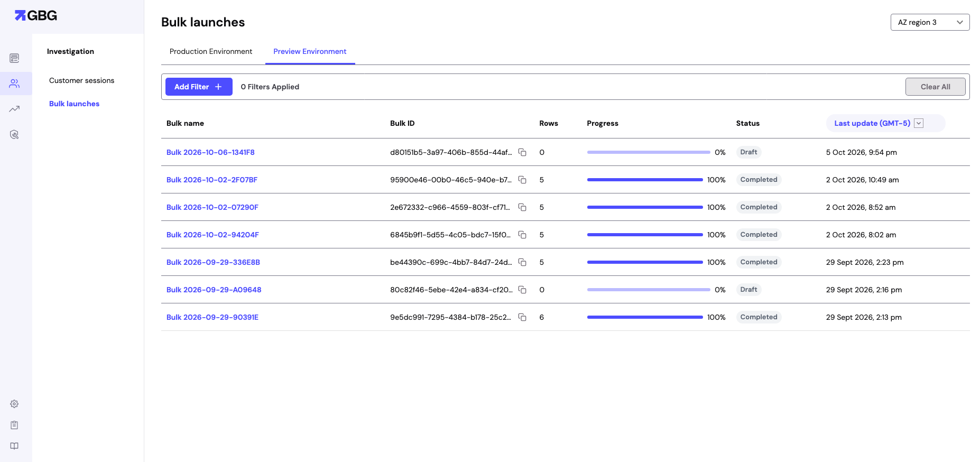The width and height of the screenshot is (980, 462).
Task: Click Completed status of Bulk 2026-10-02-2F07BF
Action: coord(759,180)
